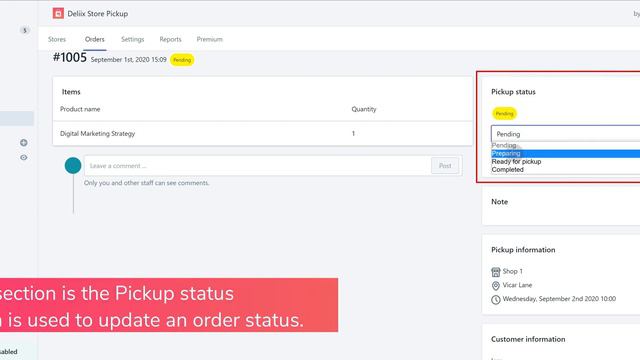Viewport: 640px width, 360px height.
Task: Click the Quantity column header
Action: tap(364, 109)
